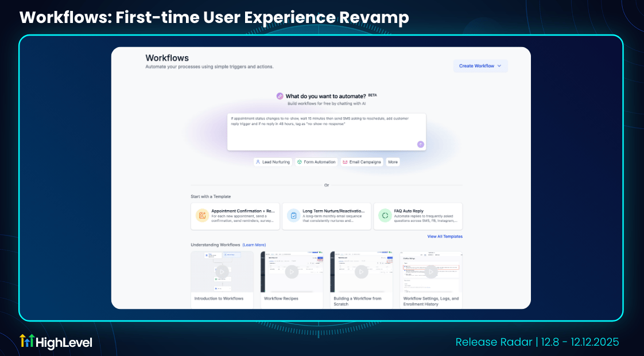Select the Form Automation suggestion chip

316,162
